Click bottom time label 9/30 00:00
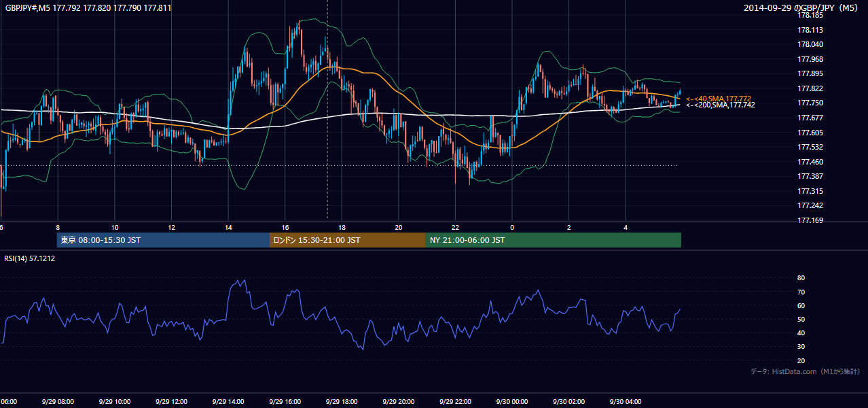The image size is (868, 408). (512, 402)
